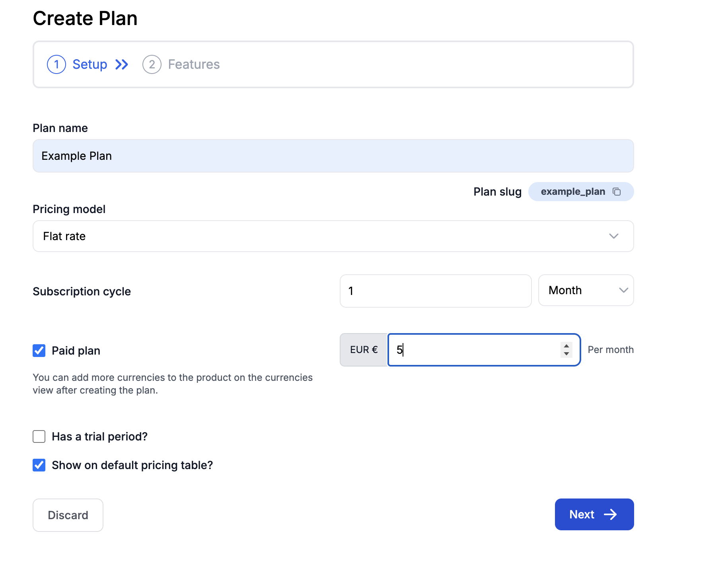Click the double chevron after Setup

pyautogui.click(x=122, y=64)
